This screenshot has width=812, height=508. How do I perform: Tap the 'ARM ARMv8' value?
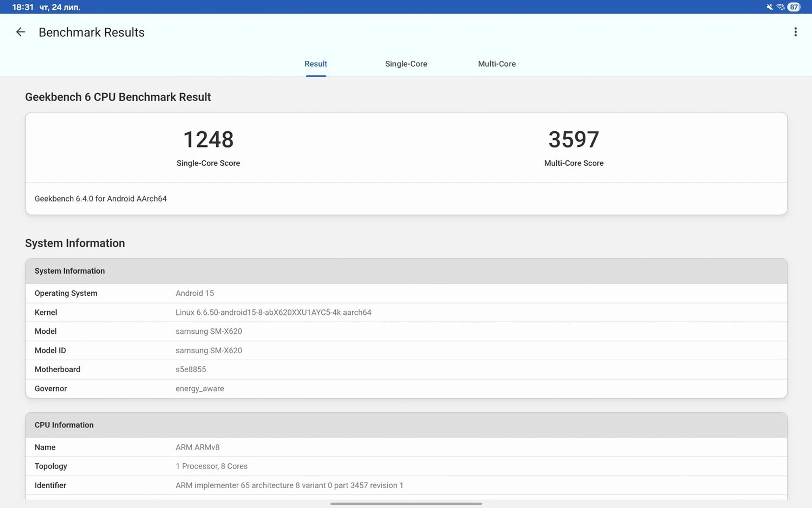click(x=198, y=447)
